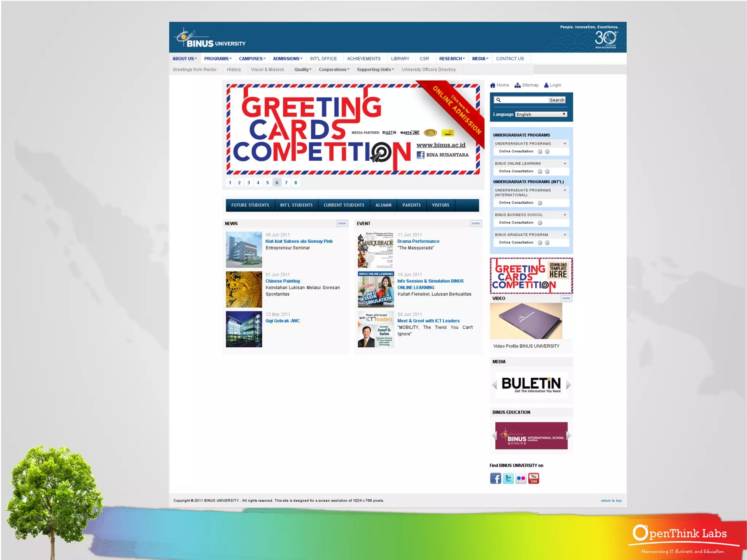The width and height of the screenshot is (747, 560).
Task: Click the Search button
Action: (557, 100)
